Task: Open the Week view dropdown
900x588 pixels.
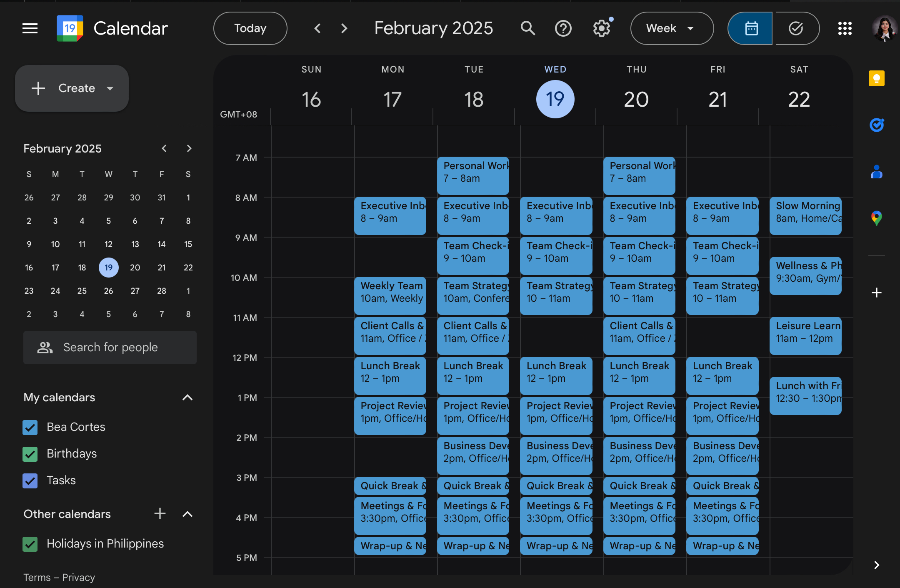Action: pos(671,28)
